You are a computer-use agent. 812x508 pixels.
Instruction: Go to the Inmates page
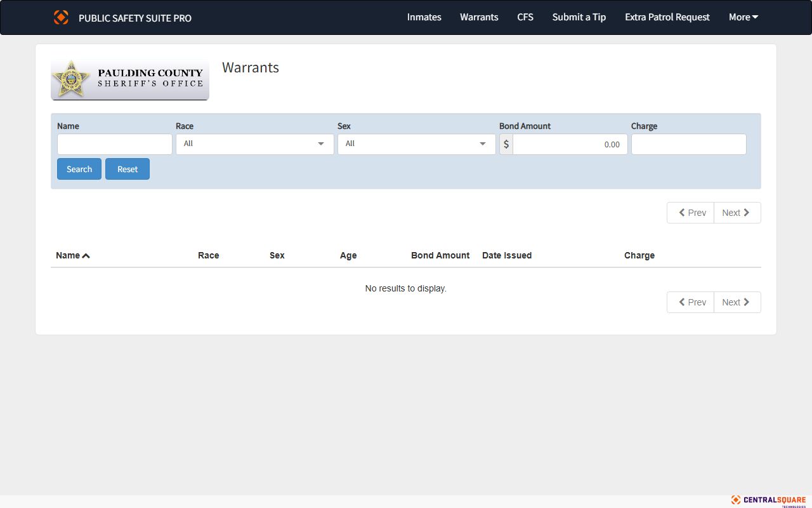[424, 17]
